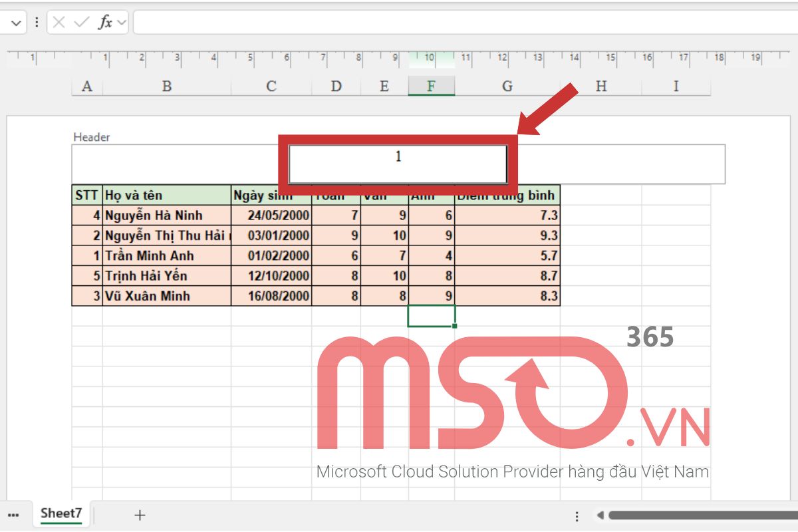
Task: Click the right header section box
Action: 616,164
